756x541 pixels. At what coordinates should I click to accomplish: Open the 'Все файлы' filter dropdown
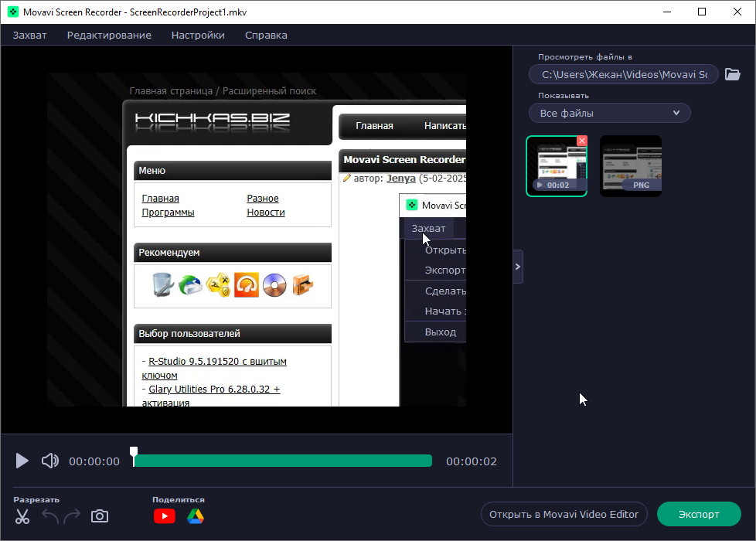tap(609, 113)
